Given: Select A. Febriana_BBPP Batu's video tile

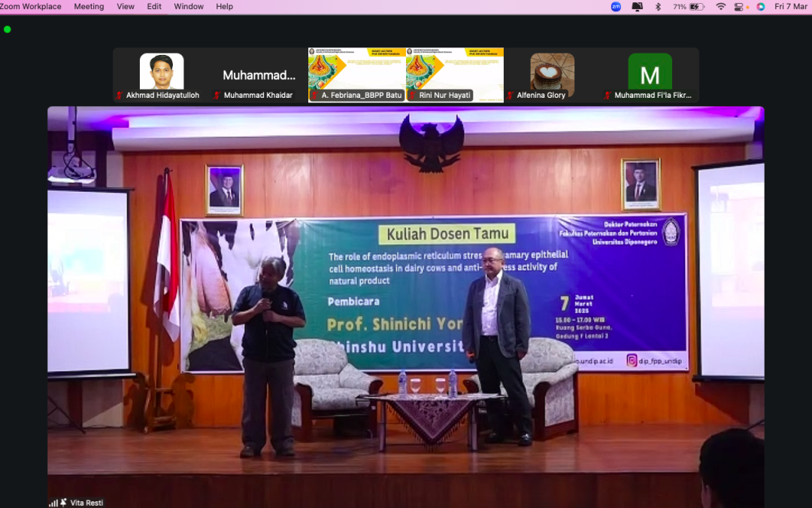Looking at the screenshot, I should [357, 72].
